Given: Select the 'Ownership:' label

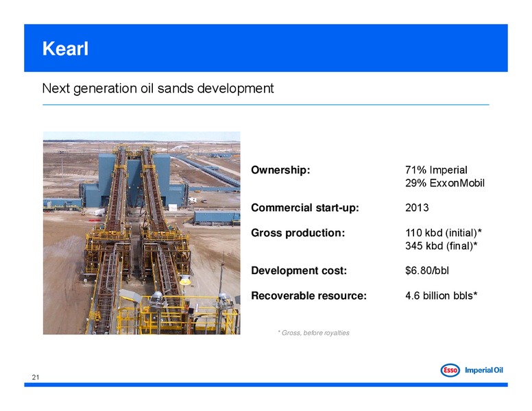Looking at the screenshot, I should click(x=280, y=170).
